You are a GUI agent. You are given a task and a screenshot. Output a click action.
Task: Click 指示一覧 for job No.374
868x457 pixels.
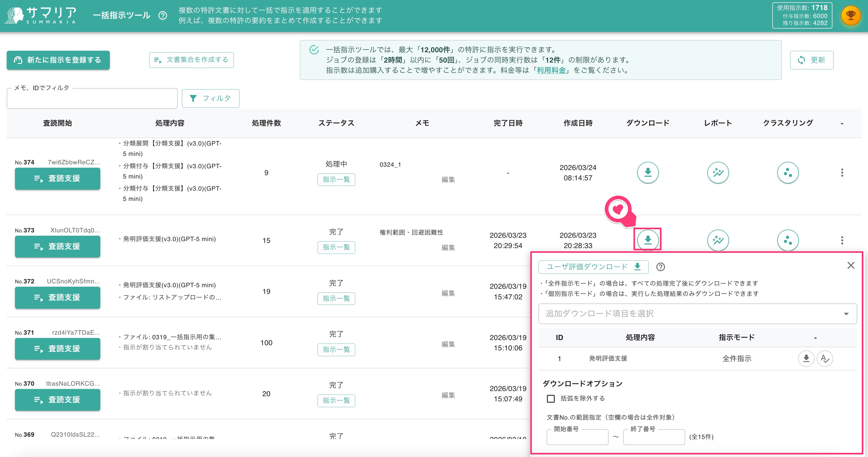click(336, 179)
